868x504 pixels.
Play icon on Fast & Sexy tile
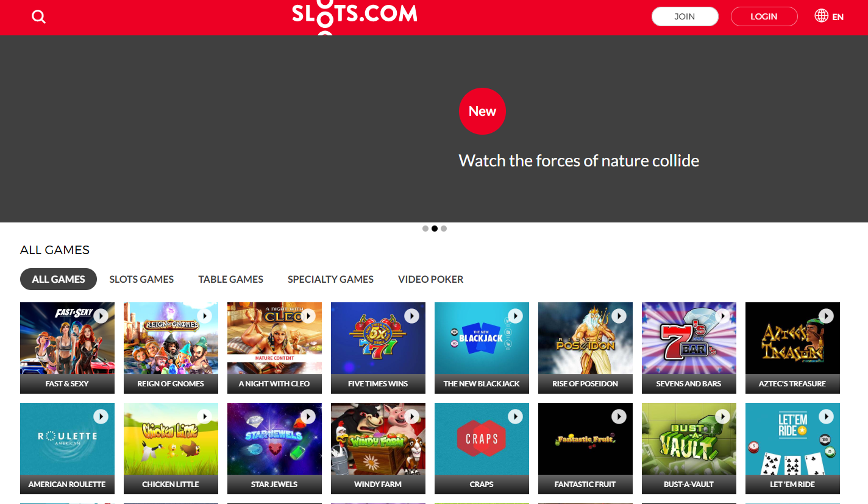coord(101,316)
